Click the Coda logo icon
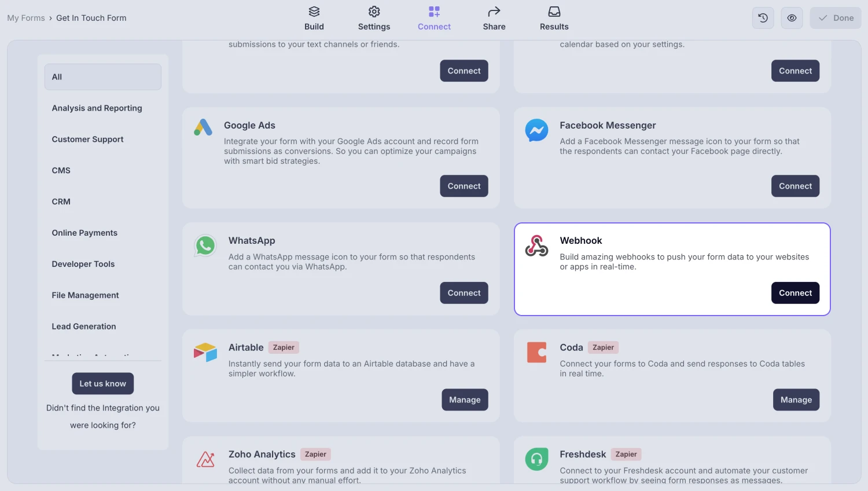Image resolution: width=868 pixels, height=491 pixels. [x=536, y=352]
